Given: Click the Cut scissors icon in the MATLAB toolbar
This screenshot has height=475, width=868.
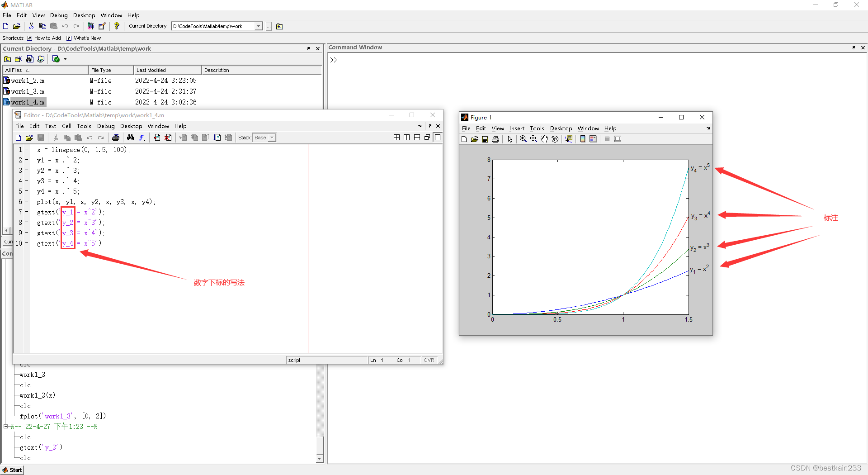Looking at the screenshot, I should (x=31, y=26).
